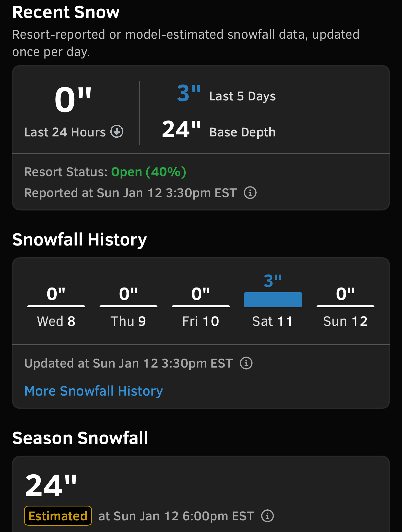This screenshot has width=402, height=532.
Task: Tap the yellow Estimated badge
Action: (58, 516)
